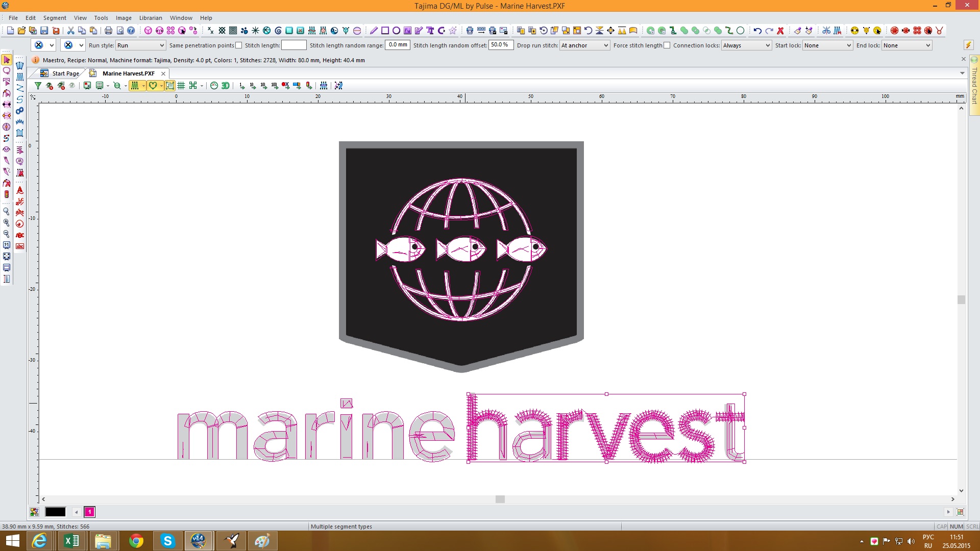Click the New document icon
This screenshot has width=980, height=551.
coord(10,31)
